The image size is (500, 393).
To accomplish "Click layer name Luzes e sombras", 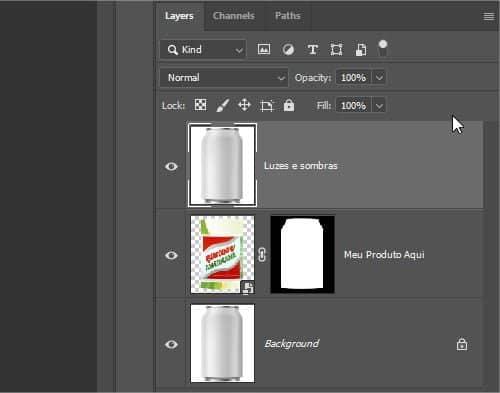I will tap(301, 166).
